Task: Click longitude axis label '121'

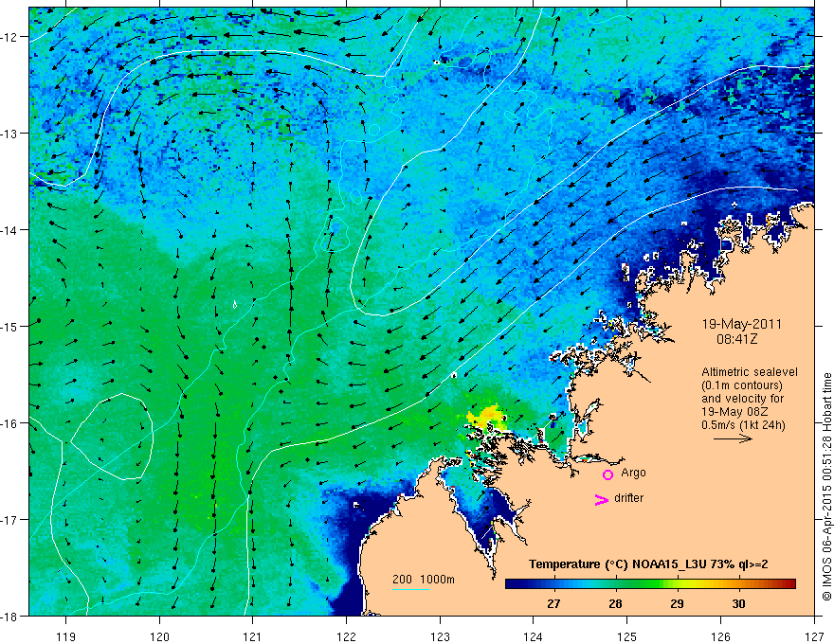Action: [x=253, y=636]
